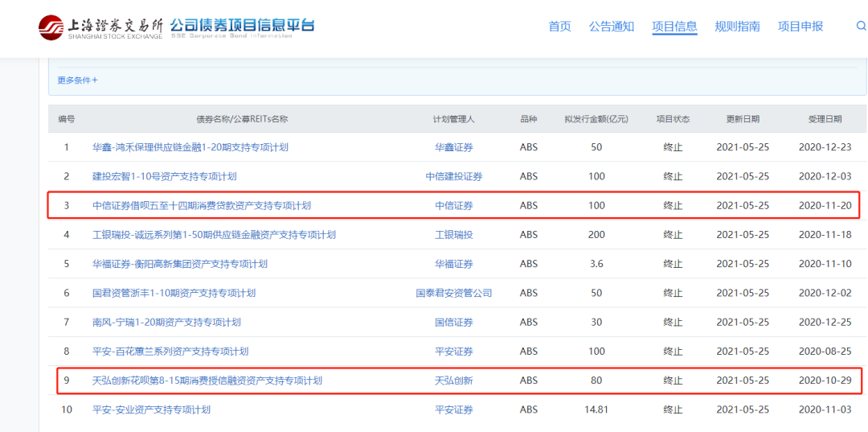Click acceptance date 2020-11-18
This screenshot has width=868, height=432.
click(x=825, y=235)
